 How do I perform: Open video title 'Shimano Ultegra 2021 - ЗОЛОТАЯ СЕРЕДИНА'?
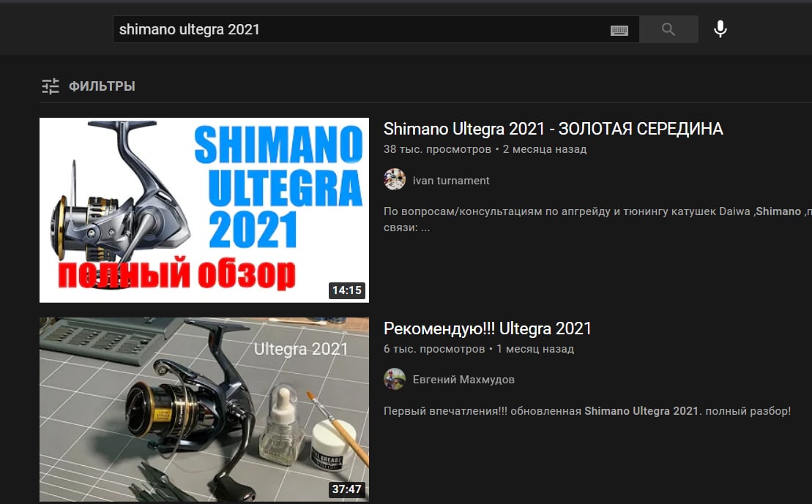click(x=553, y=129)
